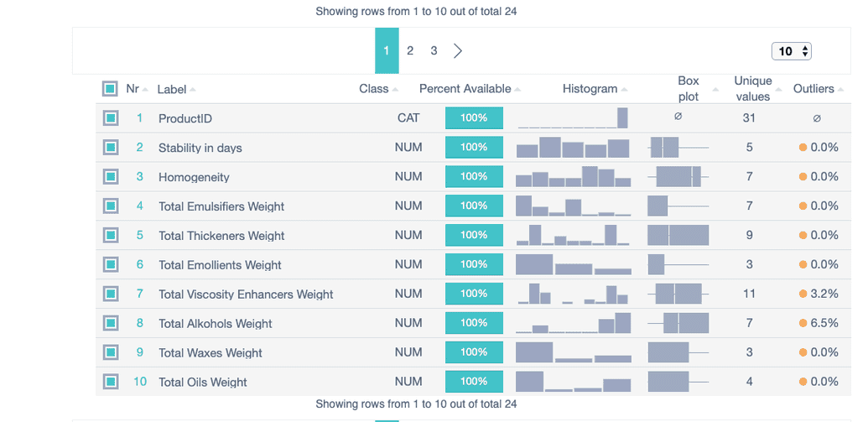Uncheck the Homogeneity row checkbox

pos(110,177)
